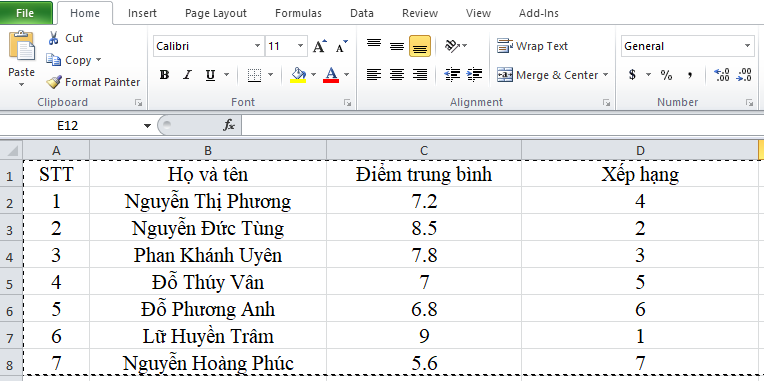Click the Paste clipboard icon
This screenshot has width=764, height=381.
pos(21,45)
